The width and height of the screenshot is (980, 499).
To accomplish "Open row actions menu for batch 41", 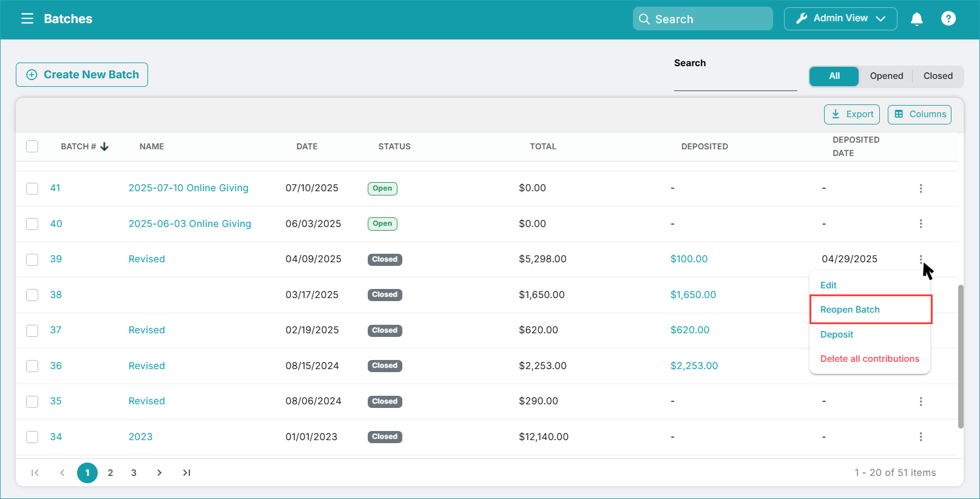I will [x=921, y=188].
